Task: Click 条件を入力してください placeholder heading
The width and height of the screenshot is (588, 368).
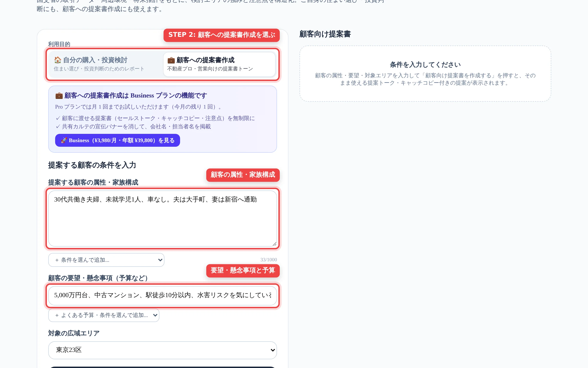Action: click(x=425, y=64)
